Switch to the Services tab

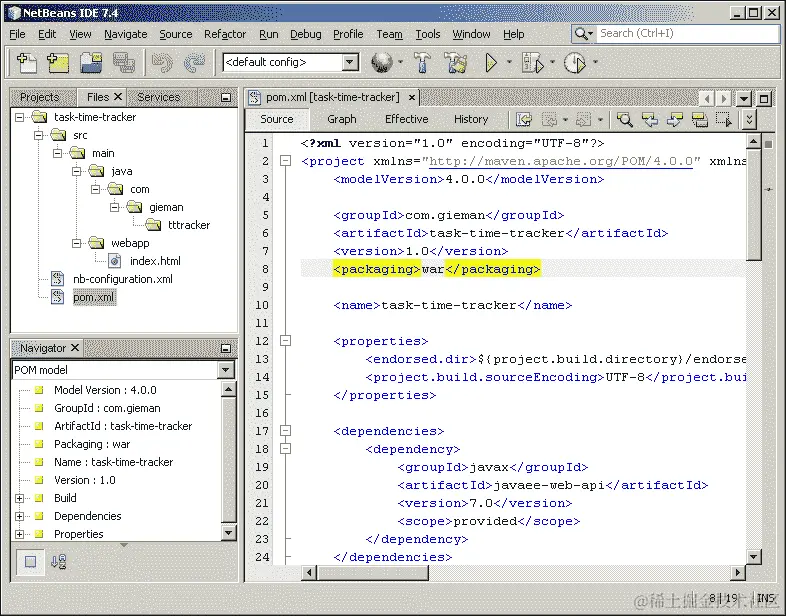[x=158, y=97]
